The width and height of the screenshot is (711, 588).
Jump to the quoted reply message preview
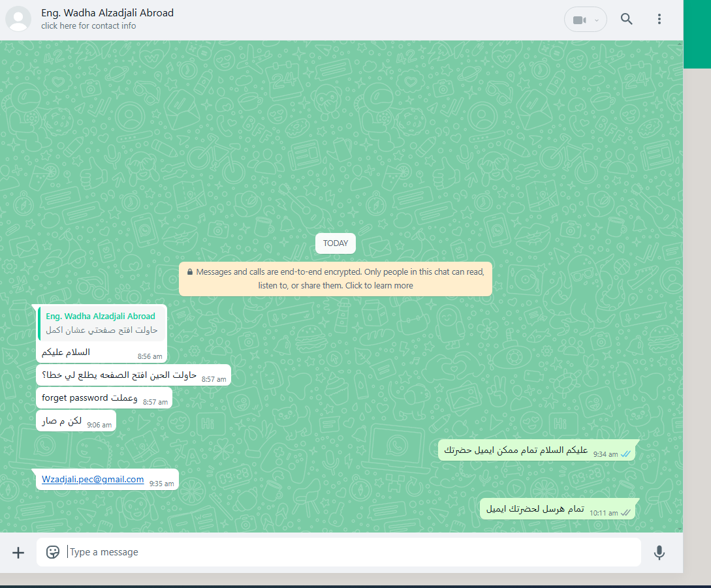coord(102,323)
